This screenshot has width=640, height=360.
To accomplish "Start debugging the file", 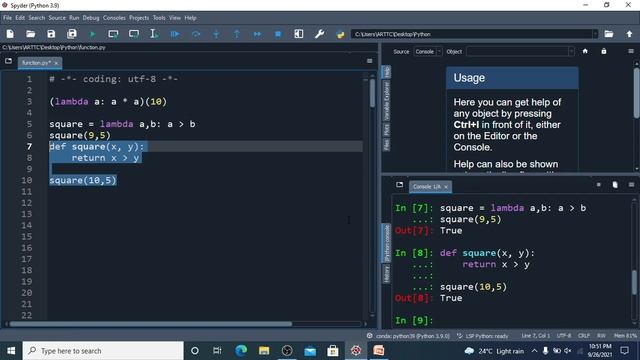I will [x=175, y=34].
